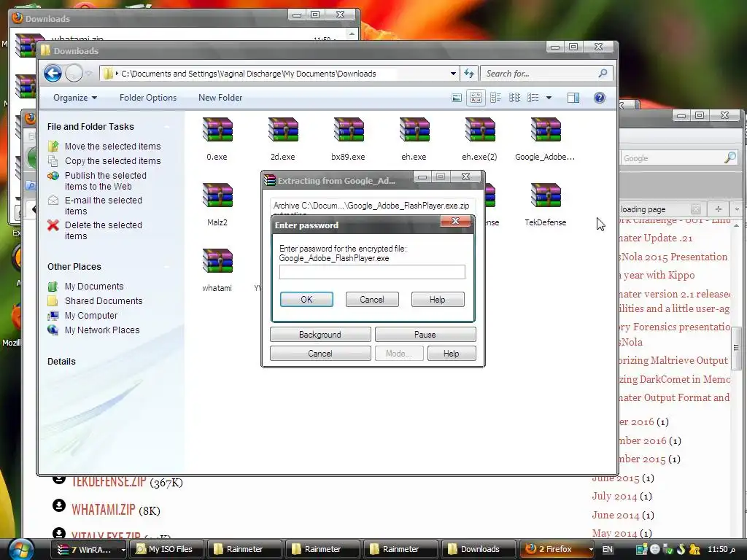The image size is (747, 560).
Task: Select the 0.exe archive file
Action: pyautogui.click(x=217, y=139)
